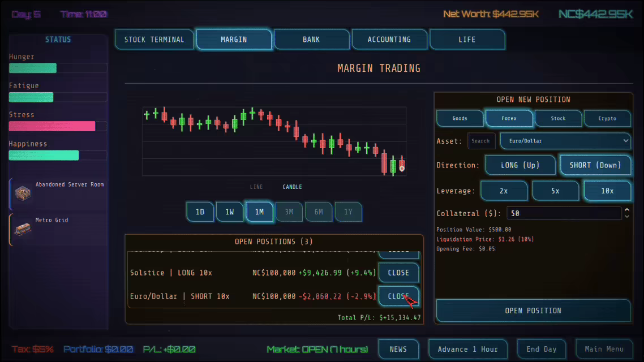Image resolution: width=644 pixels, height=362 pixels.
Task: Decrease collateral with the down arrow
Action: tap(627, 216)
